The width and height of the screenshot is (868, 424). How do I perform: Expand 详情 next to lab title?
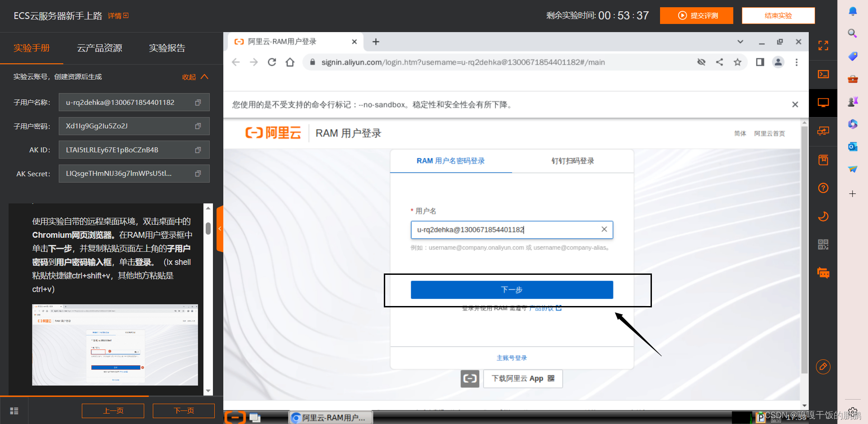(118, 16)
